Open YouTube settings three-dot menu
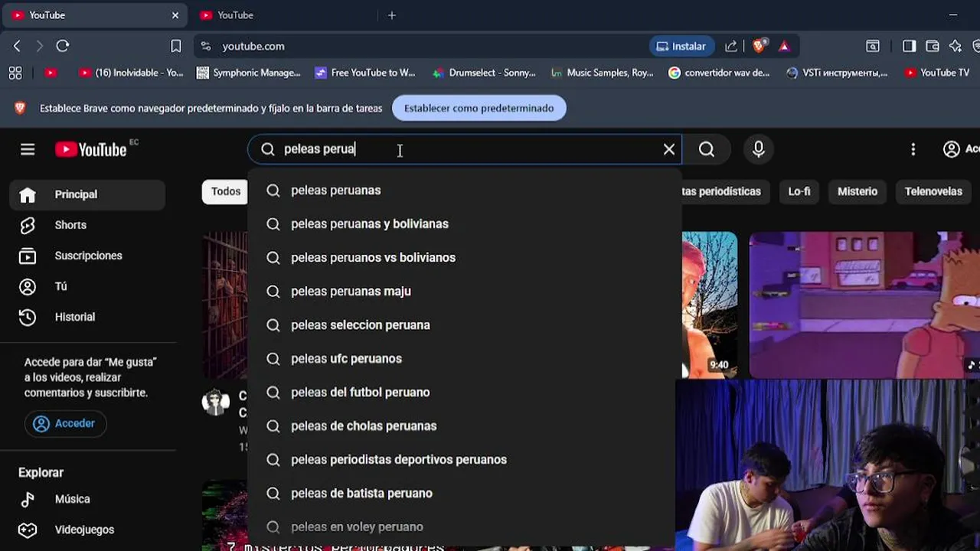Screen dimensions: 980x551 tap(913, 149)
